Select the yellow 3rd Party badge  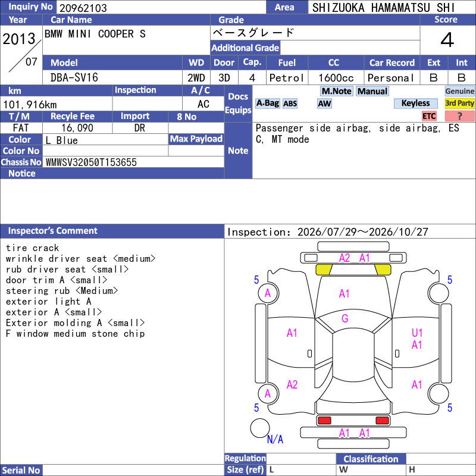[x=459, y=103]
